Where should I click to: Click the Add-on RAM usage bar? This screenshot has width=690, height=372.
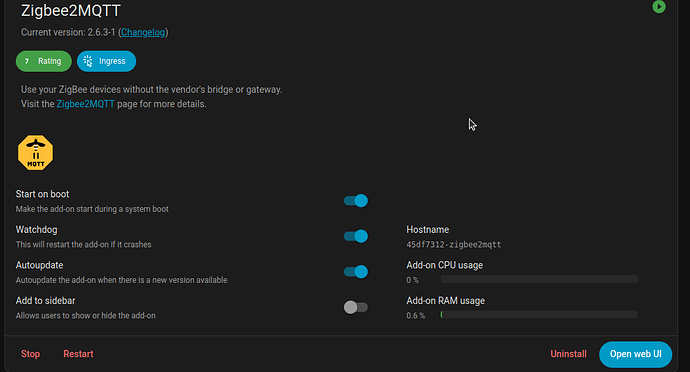tap(539, 314)
